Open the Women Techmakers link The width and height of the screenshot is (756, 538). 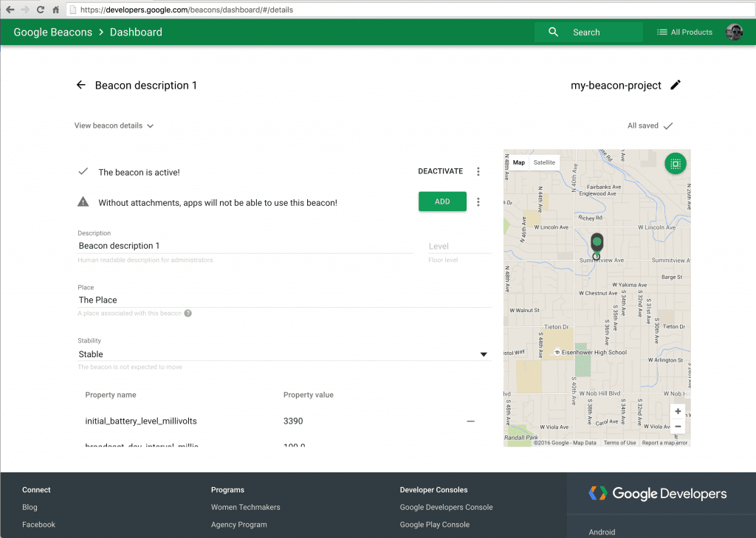tap(245, 507)
